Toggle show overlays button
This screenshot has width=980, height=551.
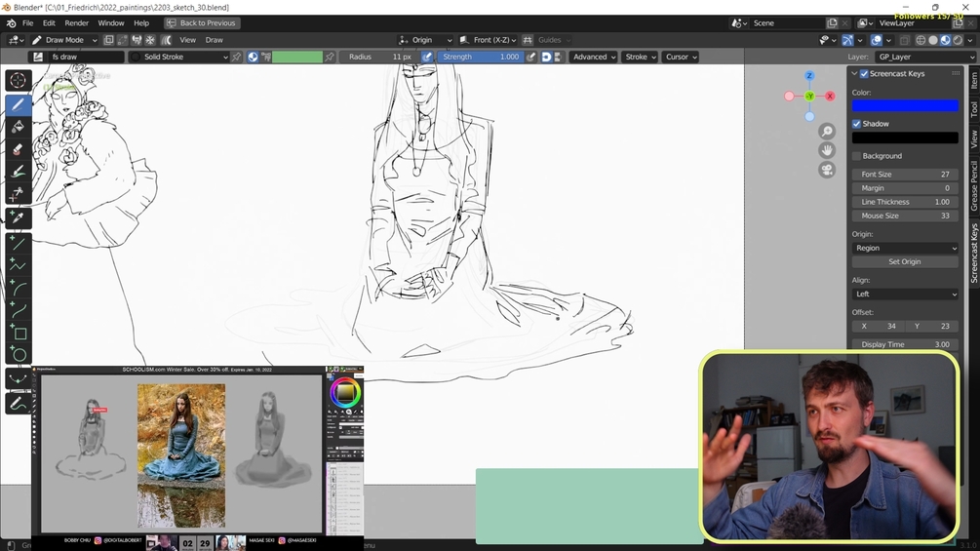877,40
